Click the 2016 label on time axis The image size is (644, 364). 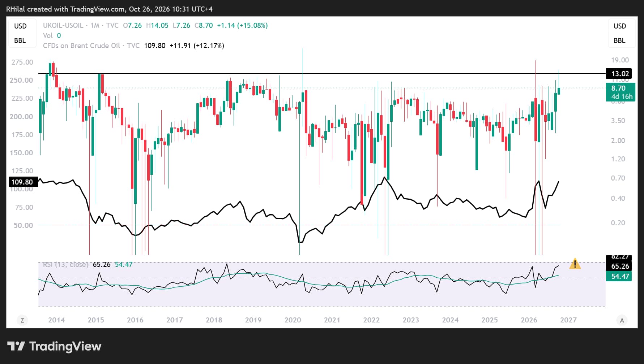coord(135,320)
